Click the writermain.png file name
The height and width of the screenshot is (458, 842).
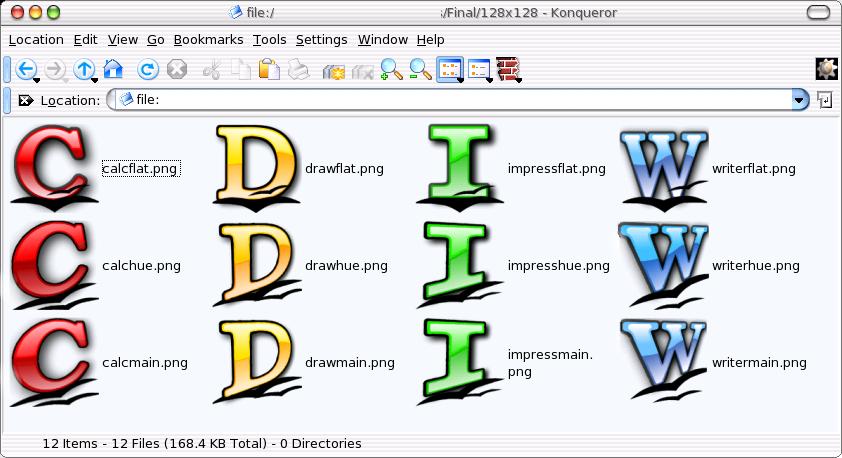[x=759, y=363]
